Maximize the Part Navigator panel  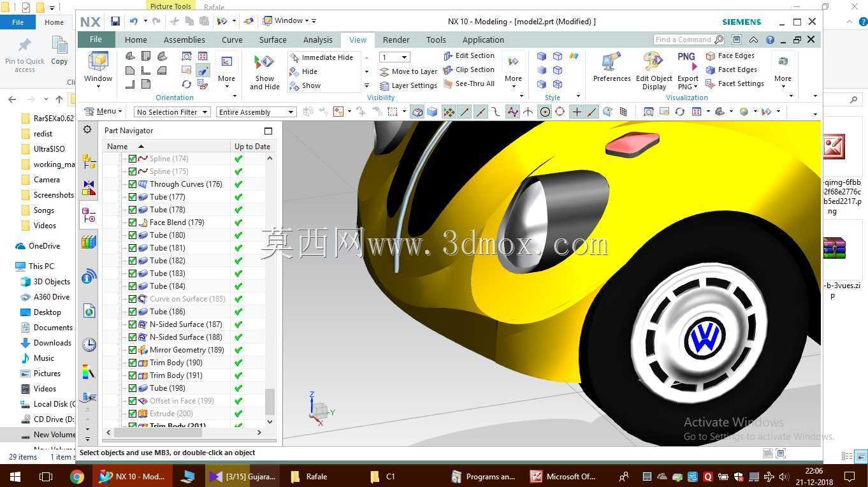[x=268, y=131]
